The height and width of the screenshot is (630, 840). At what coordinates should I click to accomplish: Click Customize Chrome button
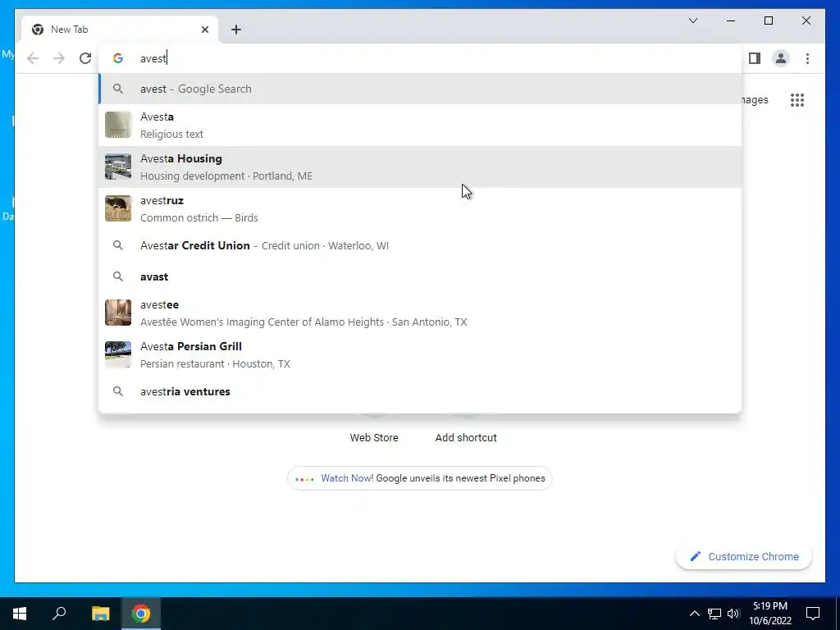[744, 557]
